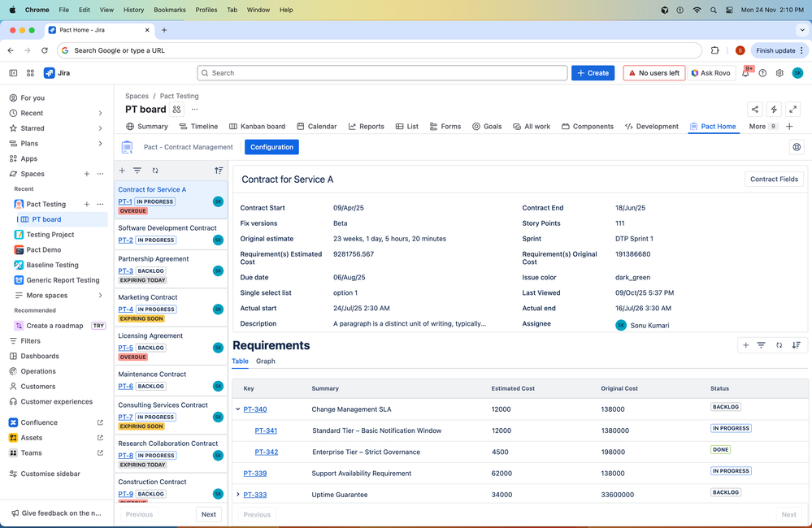Click the Jira logo
The image size is (812, 528).
coord(57,73)
